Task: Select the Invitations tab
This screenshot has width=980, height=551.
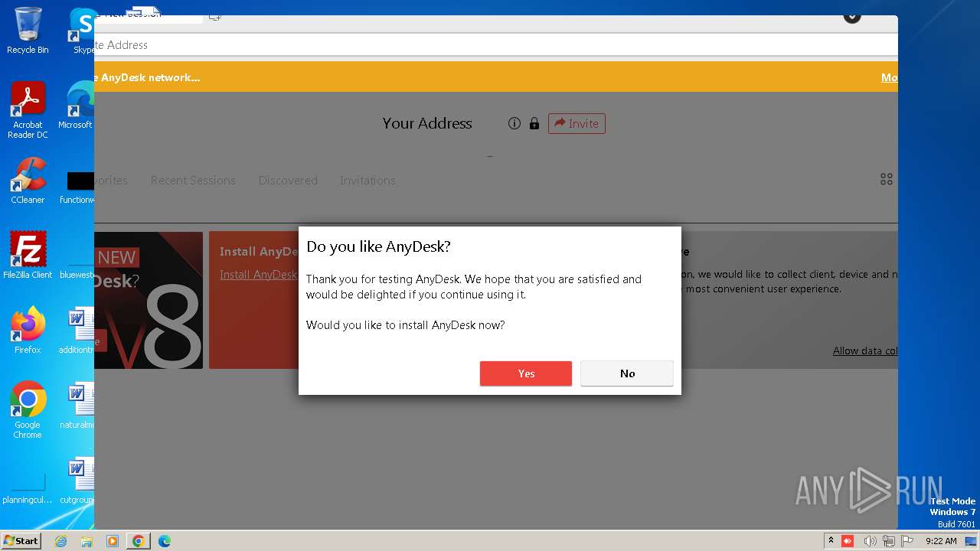Action: (x=367, y=181)
